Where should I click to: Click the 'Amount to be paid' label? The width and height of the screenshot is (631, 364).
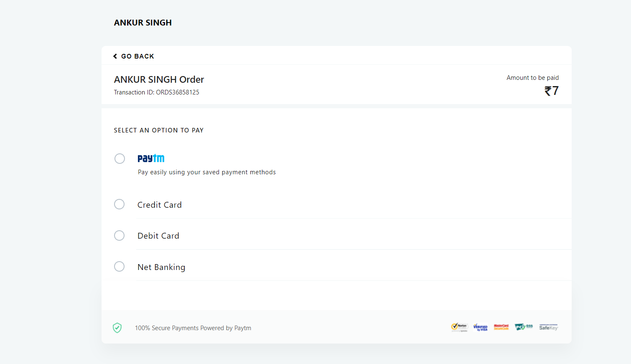pyautogui.click(x=533, y=78)
